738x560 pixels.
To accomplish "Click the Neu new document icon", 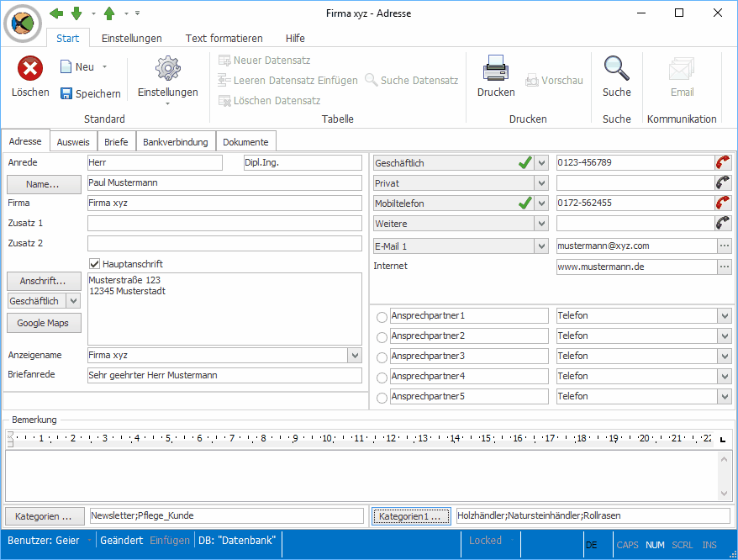I will pyautogui.click(x=66, y=67).
